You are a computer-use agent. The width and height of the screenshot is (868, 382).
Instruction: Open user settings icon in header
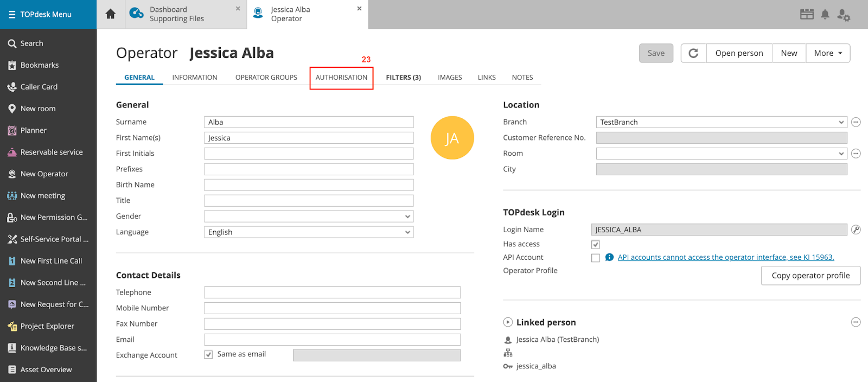pyautogui.click(x=843, y=15)
